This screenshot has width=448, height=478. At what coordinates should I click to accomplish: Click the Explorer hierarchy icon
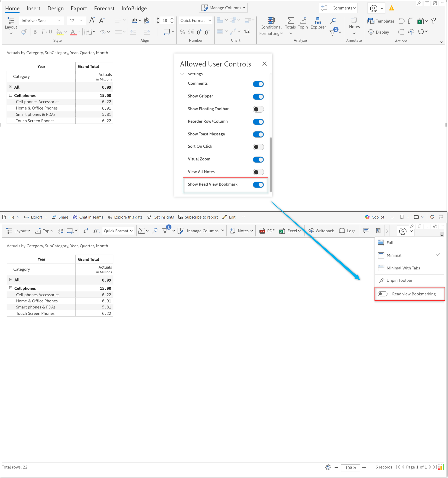(318, 21)
